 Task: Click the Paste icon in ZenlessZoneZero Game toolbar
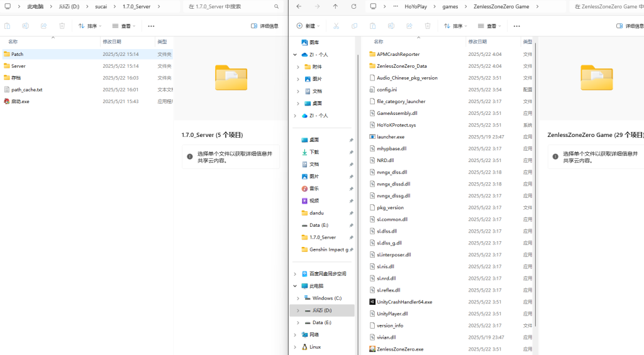pos(372,26)
